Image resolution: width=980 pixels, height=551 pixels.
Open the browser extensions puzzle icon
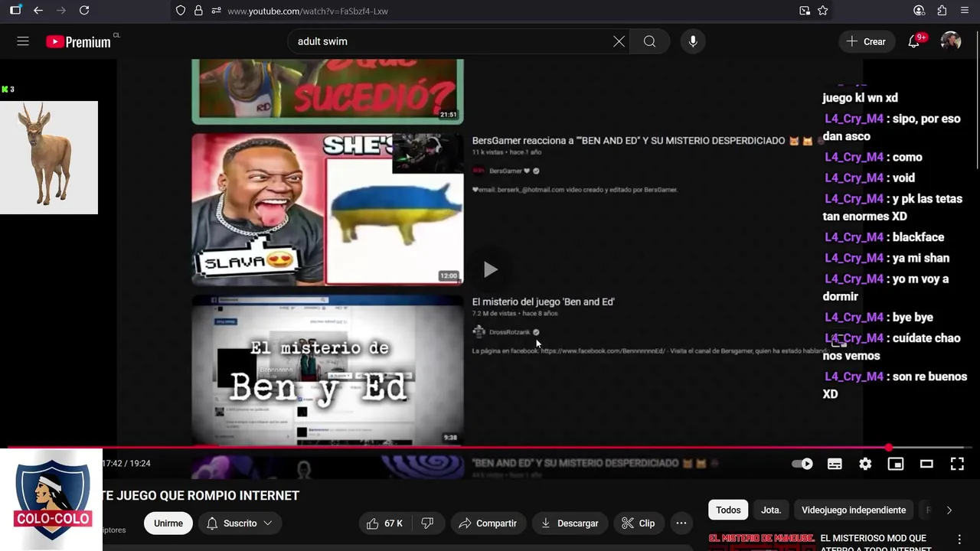pyautogui.click(x=942, y=11)
